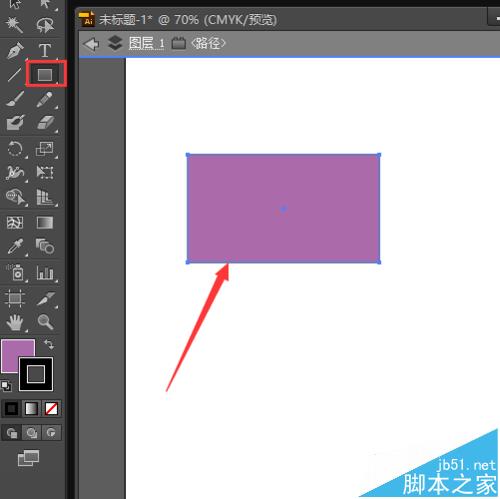Screen dimensions: 500x499
Task: Select the Blob Brush tool
Action: point(15,123)
